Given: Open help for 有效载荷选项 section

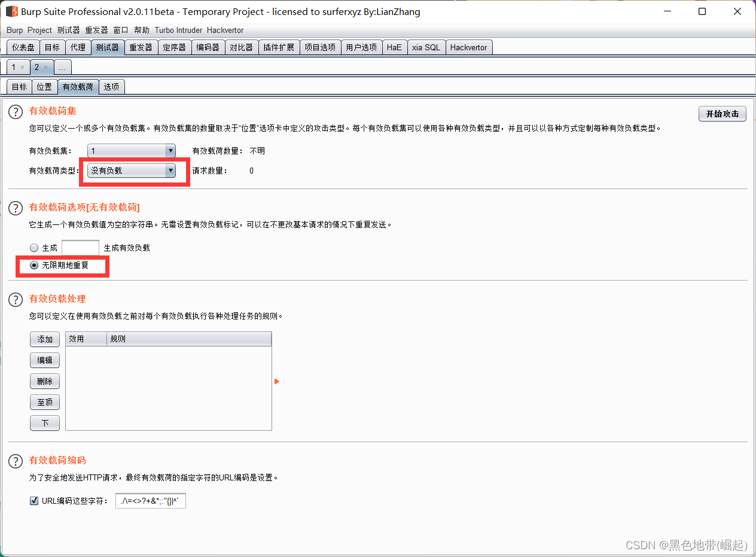Looking at the screenshot, I should 16,208.
